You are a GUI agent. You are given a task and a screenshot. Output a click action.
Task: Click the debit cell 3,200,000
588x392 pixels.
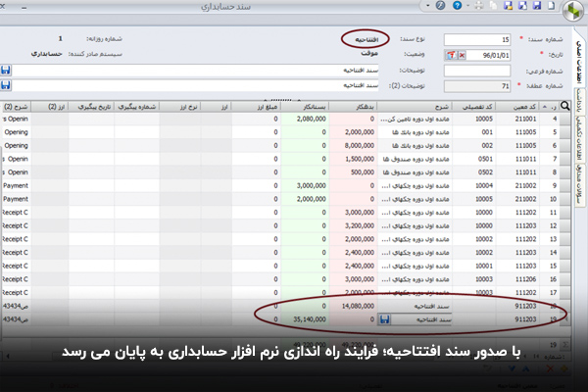click(x=353, y=225)
